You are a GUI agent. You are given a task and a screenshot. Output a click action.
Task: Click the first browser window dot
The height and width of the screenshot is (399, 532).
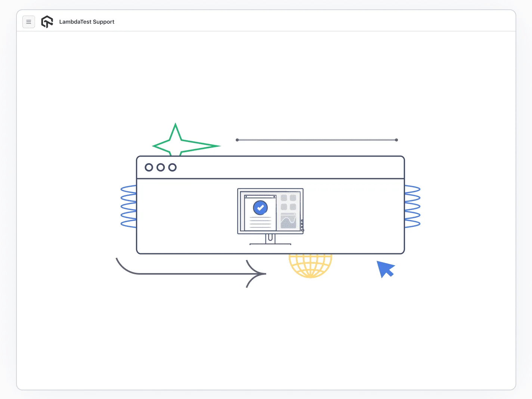[149, 167]
